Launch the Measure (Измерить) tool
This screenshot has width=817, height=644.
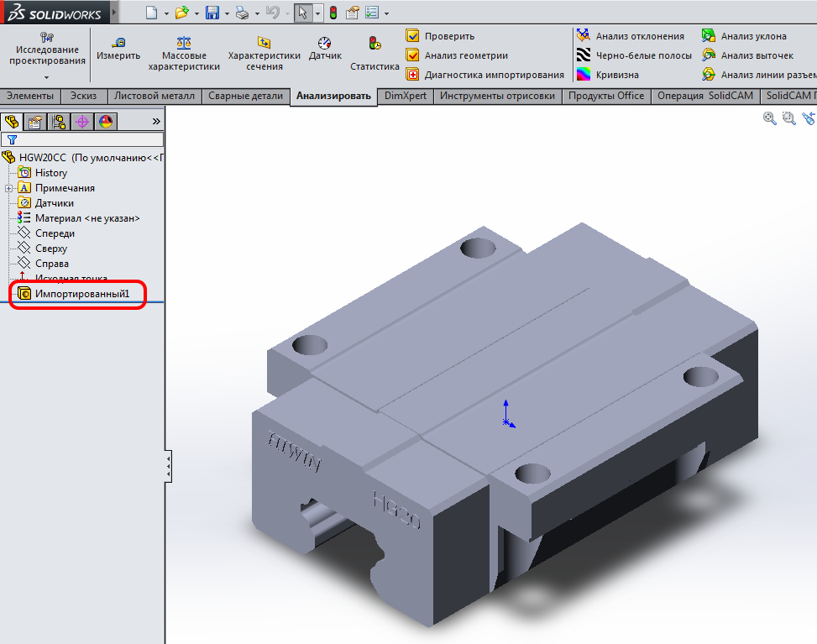pos(118,49)
